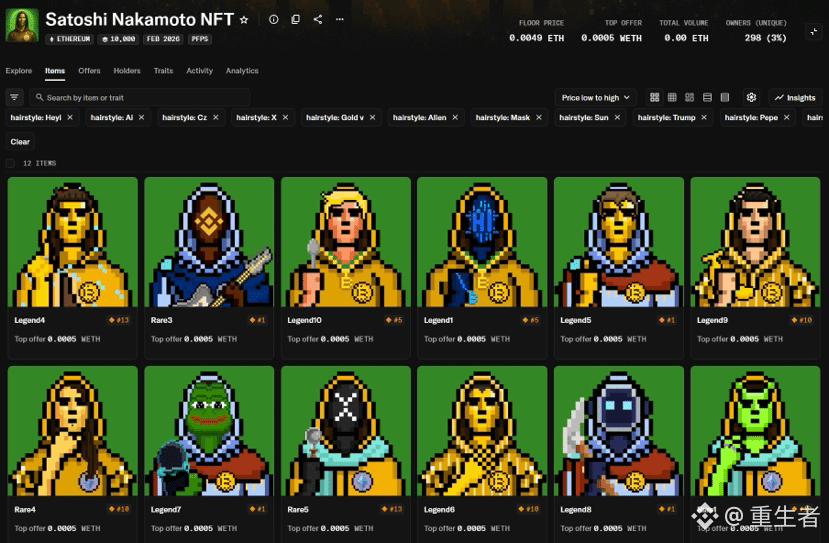Open the Price low to high sort dropdown
Screen dimensions: 829x543
(595, 97)
